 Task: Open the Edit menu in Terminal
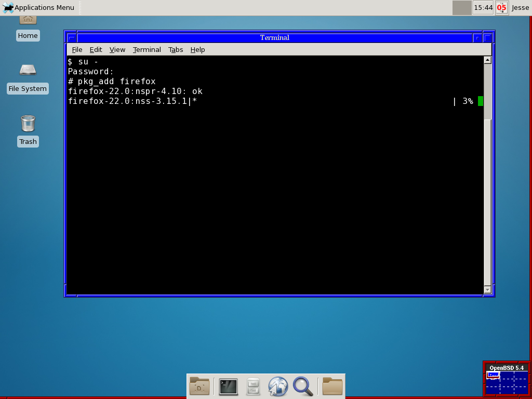pos(96,49)
